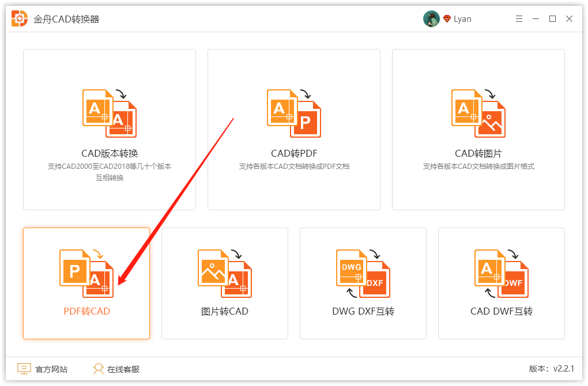The height and width of the screenshot is (386, 588).
Task: Click the DWG DXF互转 label text
Action: tap(363, 312)
